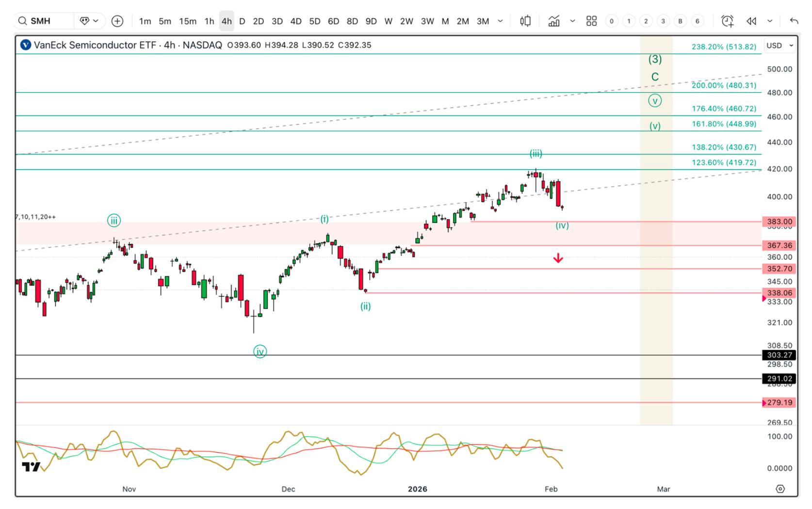
Task: Click the TradingView logo on chart
Action: [x=31, y=467]
